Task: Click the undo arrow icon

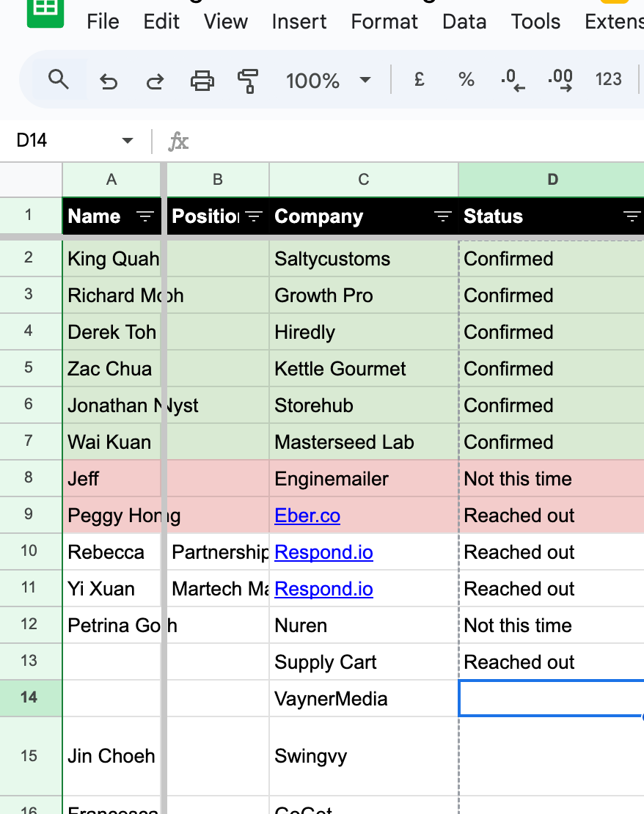Action: click(x=109, y=81)
